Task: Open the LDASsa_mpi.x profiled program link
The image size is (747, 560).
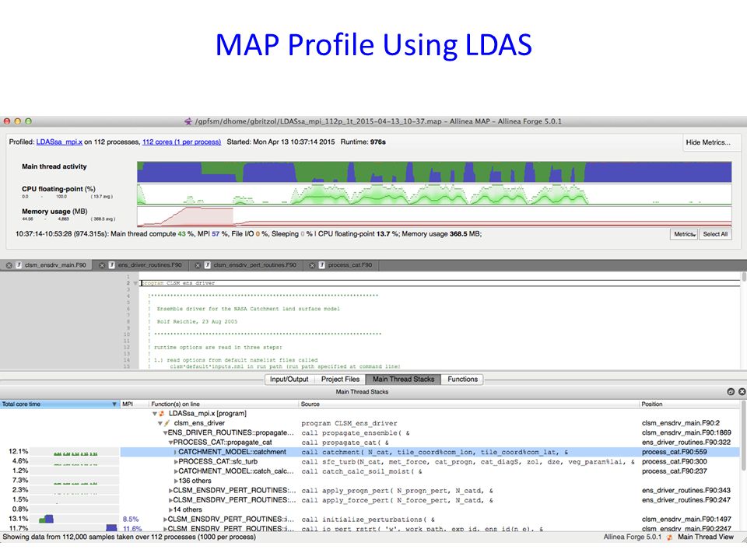Action: coord(60,142)
